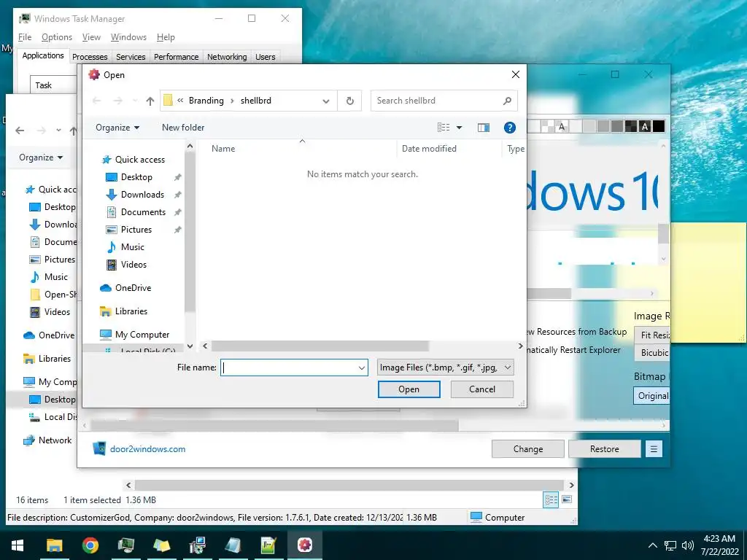
Task: Switch to Services tab in Task Manager
Action: coord(131,57)
